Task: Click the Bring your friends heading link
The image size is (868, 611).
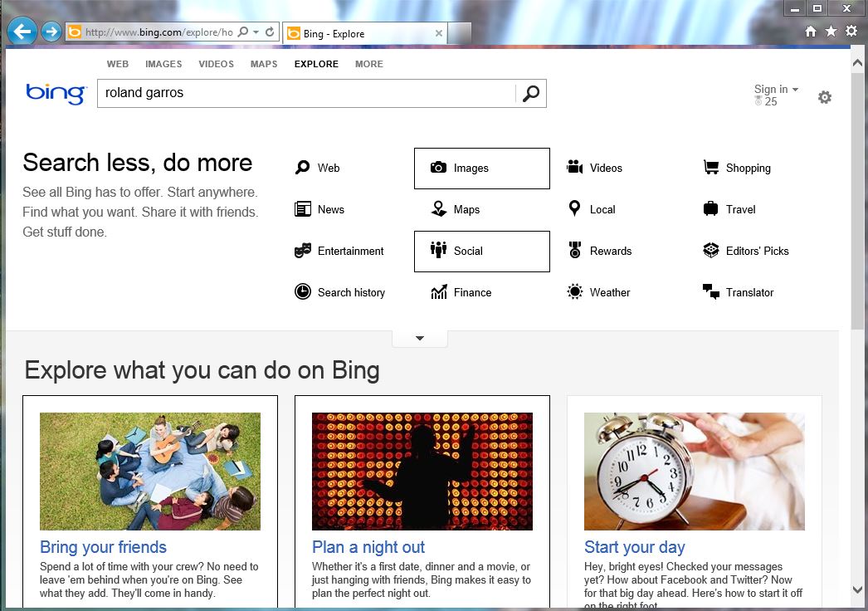Action: click(103, 547)
